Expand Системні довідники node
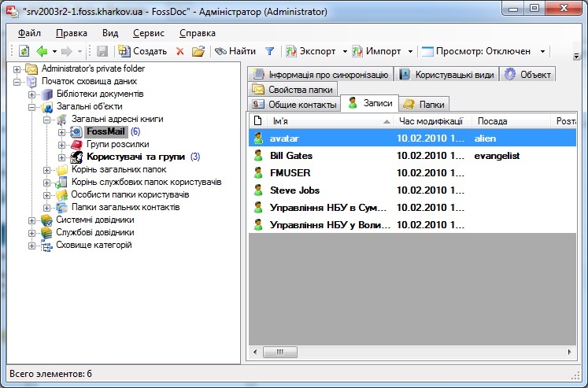Screen dimensions: 588x388 pos(31,220)
